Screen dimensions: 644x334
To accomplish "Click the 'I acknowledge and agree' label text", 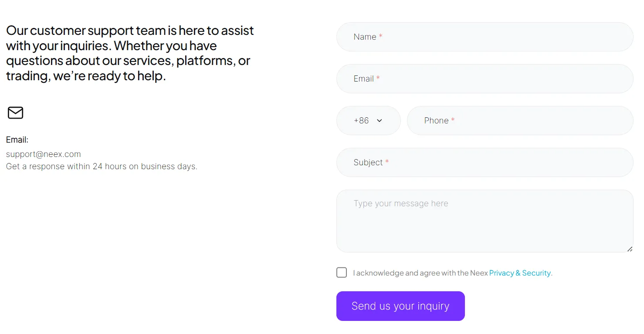I will pyautogui.click(x=420, y=273).
